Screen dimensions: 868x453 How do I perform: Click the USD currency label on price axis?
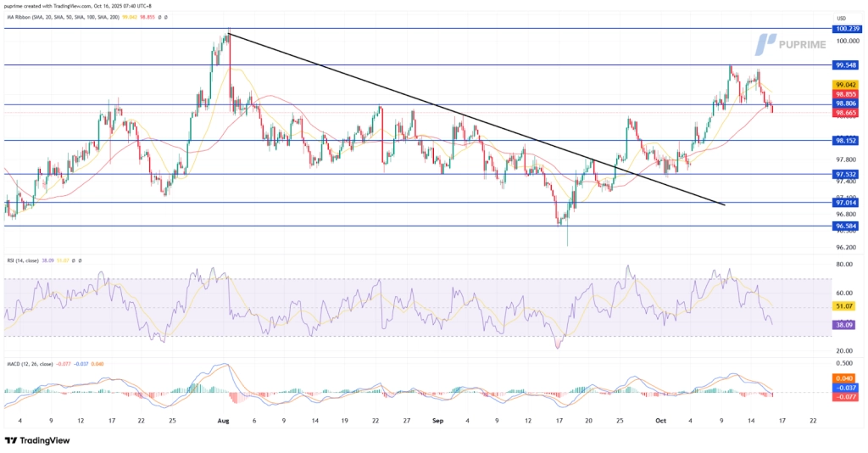(x=841, y=19)
